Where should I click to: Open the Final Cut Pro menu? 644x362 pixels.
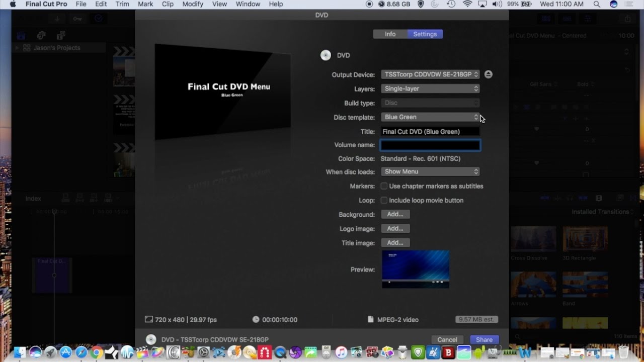click(x=46, y=4)
